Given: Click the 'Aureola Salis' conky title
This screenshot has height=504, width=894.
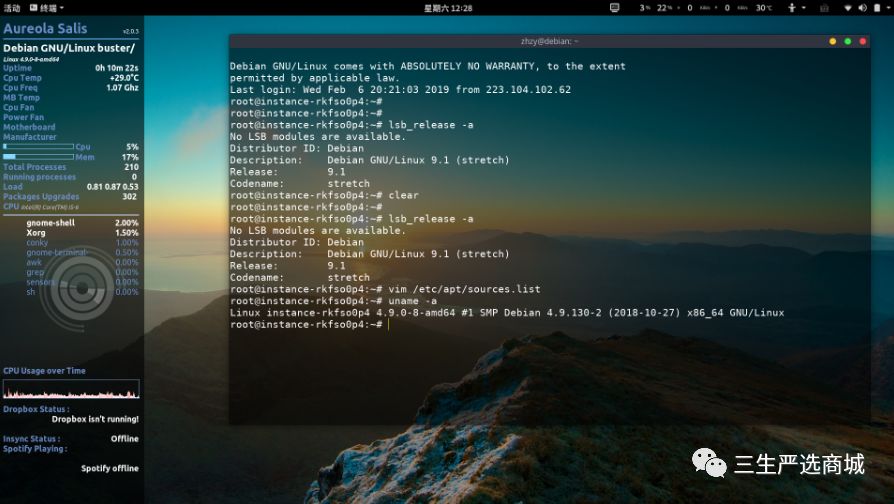Looking at the screenshot, I should click(x=45, y=29).
